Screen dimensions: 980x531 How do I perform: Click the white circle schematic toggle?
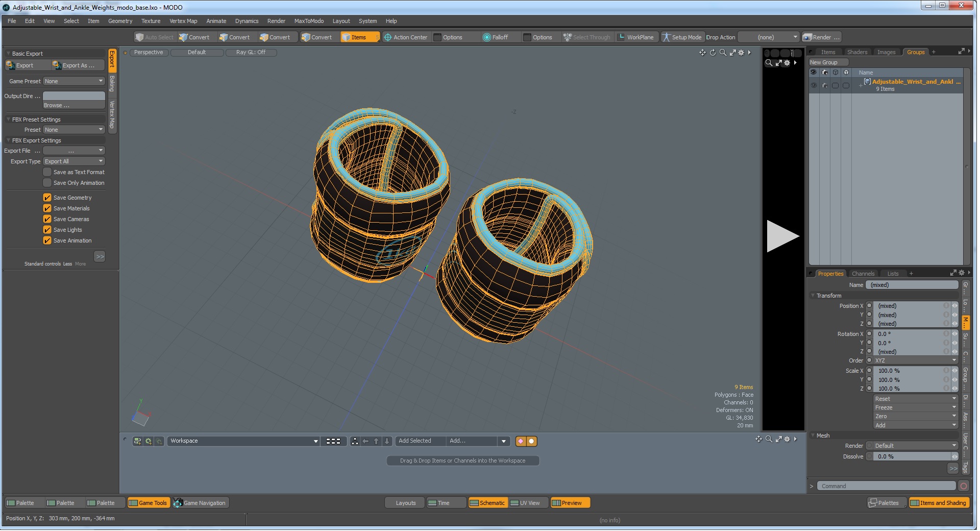(x=531, y=441)
